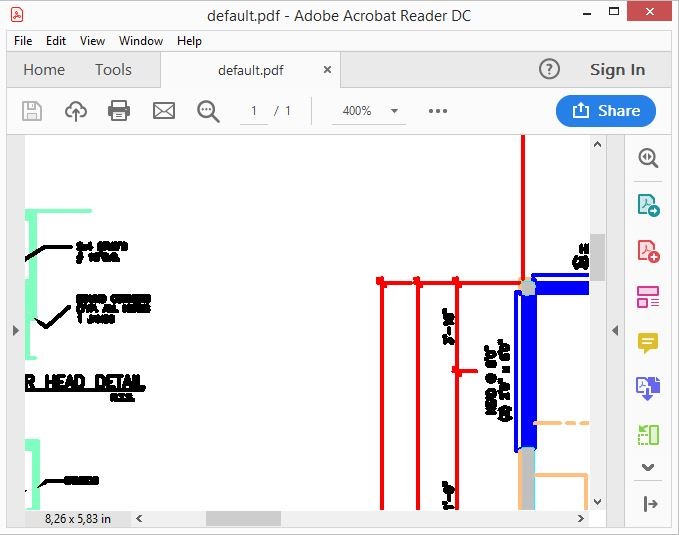
Task: Open the View menu
Action: coord(92,41)
